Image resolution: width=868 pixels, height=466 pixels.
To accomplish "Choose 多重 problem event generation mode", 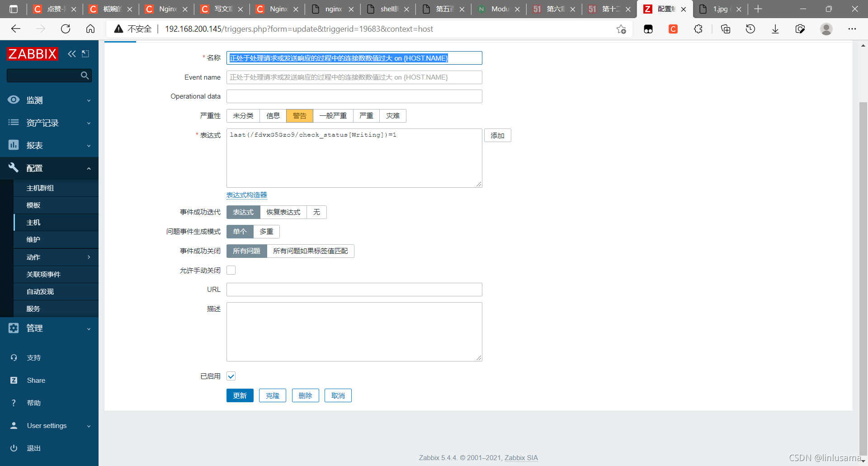I will pos(266,232).
